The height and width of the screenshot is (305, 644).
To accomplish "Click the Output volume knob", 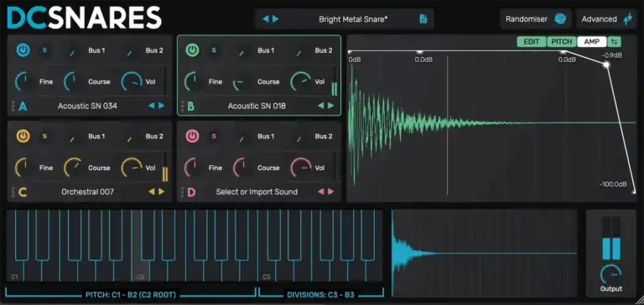I will (x=611, y=274).
